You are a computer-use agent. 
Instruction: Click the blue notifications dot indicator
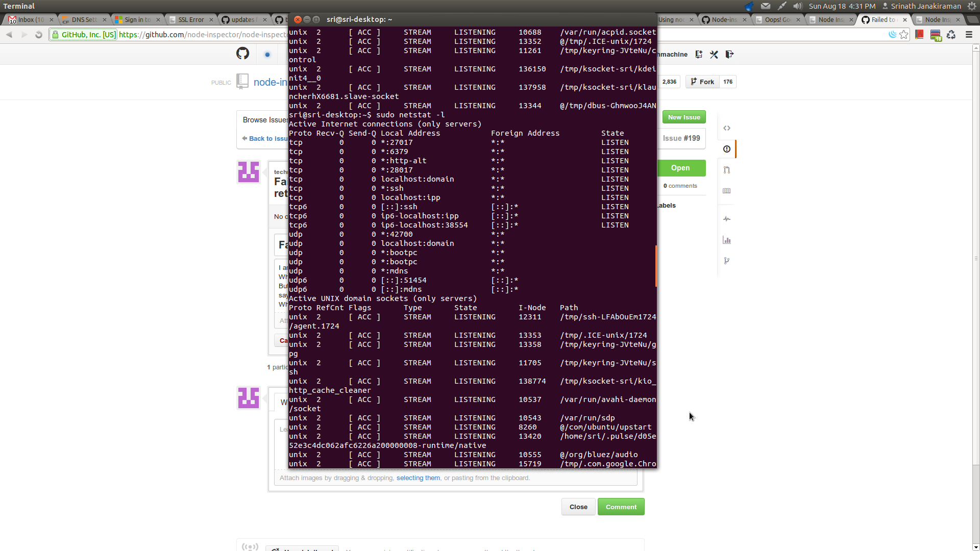pos(267,55)
